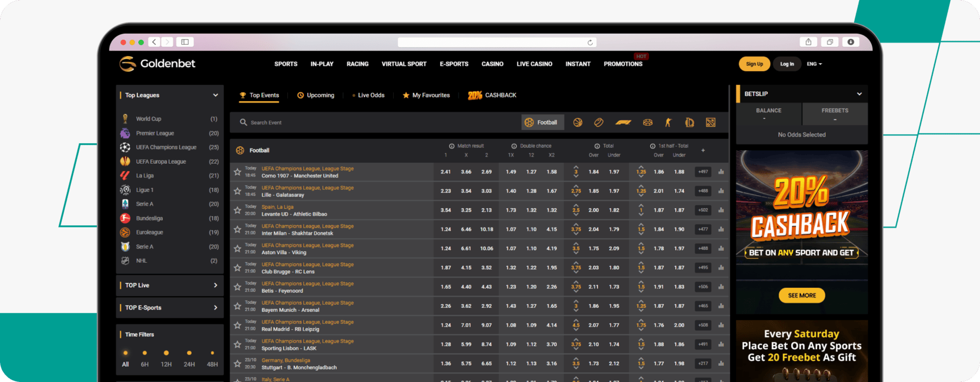
Task: Favourite Club Brugge - RC Lens match
Action: point(237,268)
